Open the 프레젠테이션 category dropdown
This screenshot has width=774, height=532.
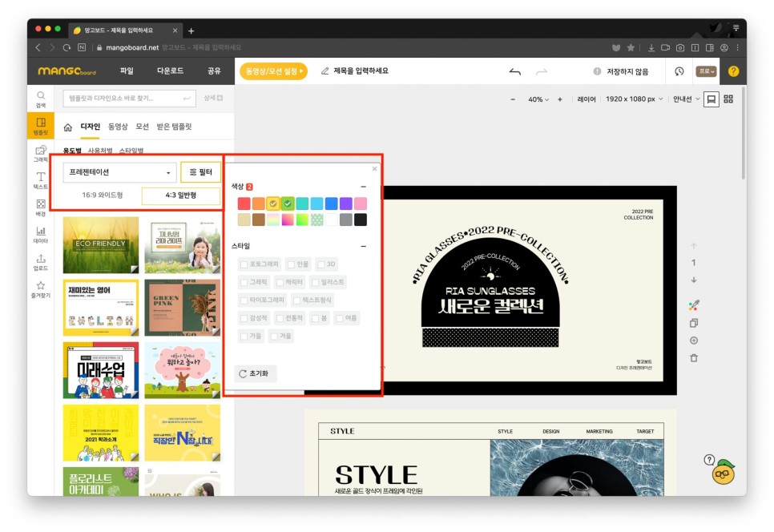pyautogui.click(x=119, y=172)
